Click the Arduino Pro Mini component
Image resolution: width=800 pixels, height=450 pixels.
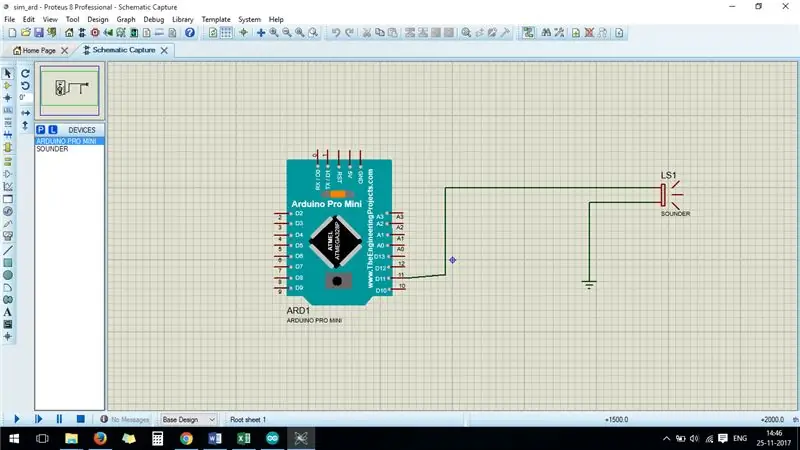pos(339,231)
